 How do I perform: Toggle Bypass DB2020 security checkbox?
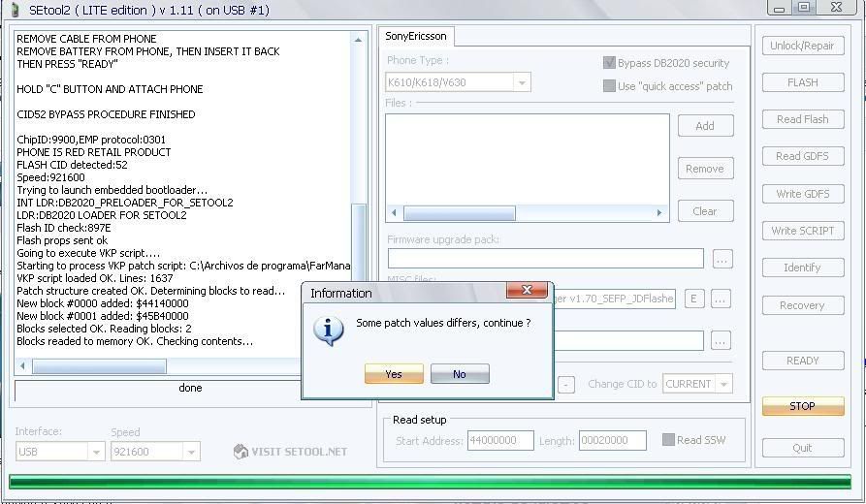609,62
